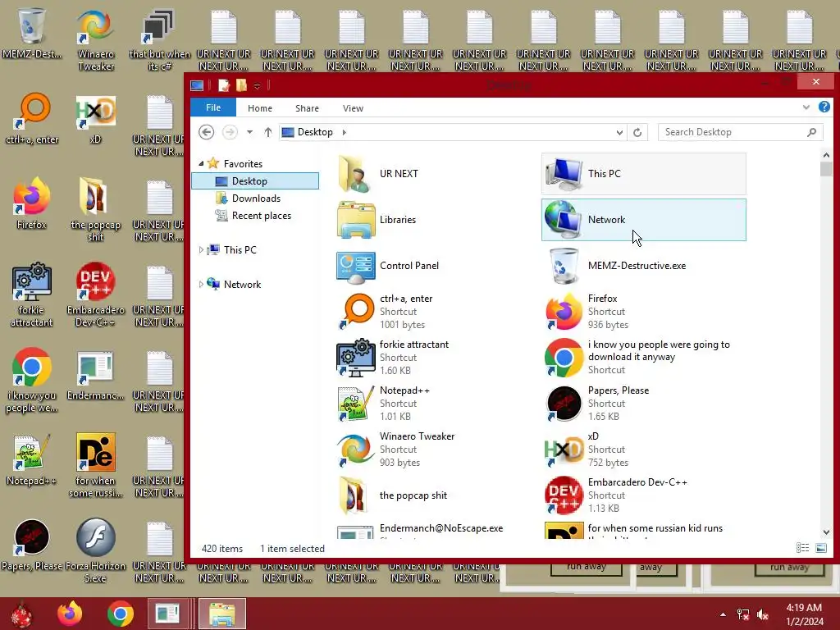Image resolution: width=840 pixels, height=630 pixels.
Task: Switch to the View ribbon tab
Action: (353, 108)
